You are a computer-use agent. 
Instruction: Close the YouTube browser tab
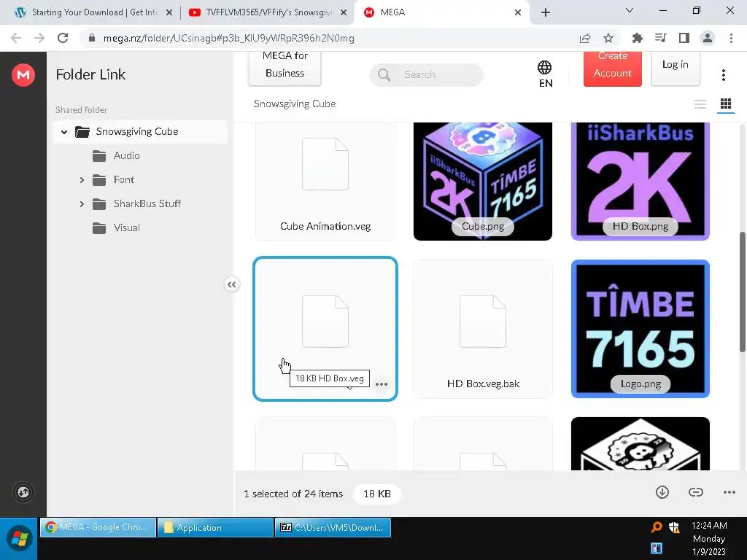click(343, 13)
